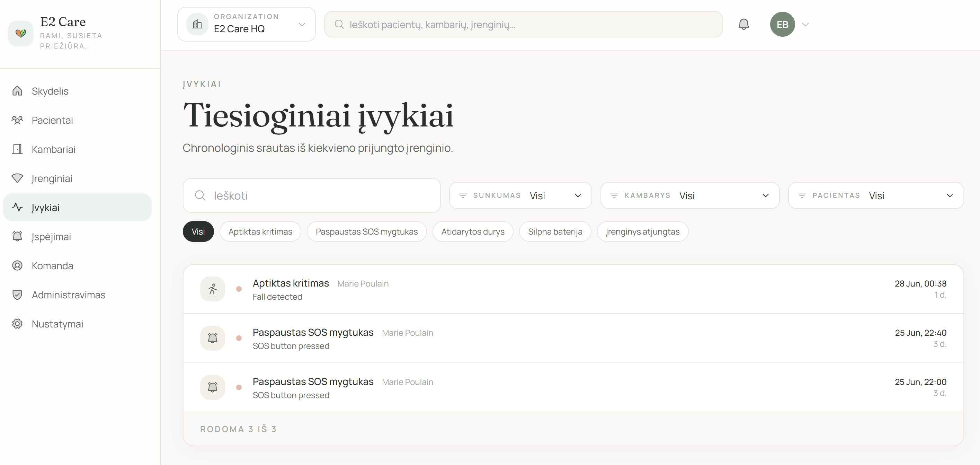
Task: Open Skydelis home icon in sidebar
Action: tap(17, 91)
